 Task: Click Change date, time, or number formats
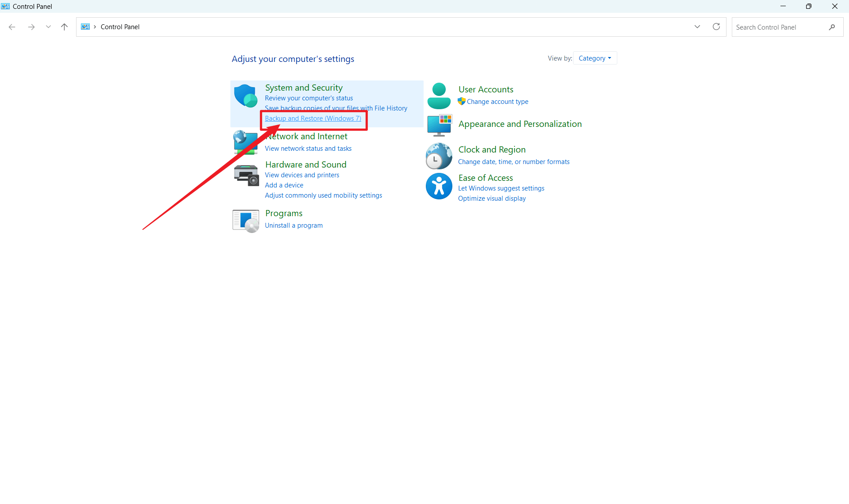coord(514,162)
